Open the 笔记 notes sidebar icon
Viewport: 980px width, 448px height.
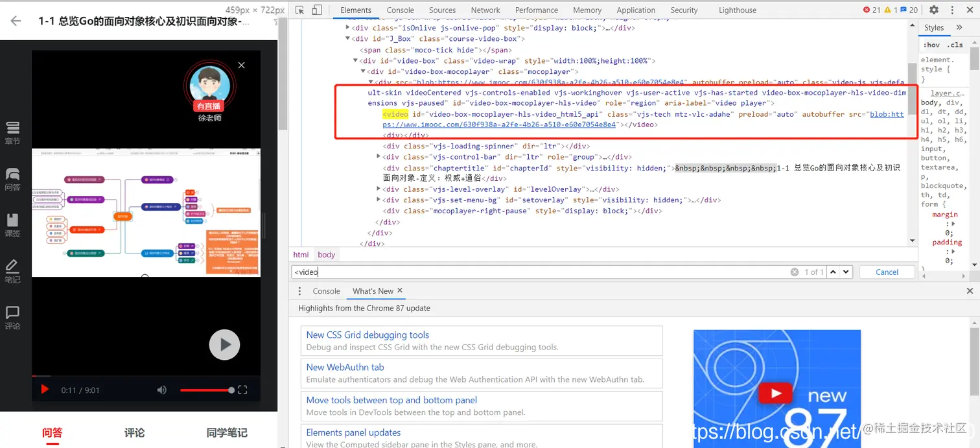pyautogui.click(x=12, y=272)
